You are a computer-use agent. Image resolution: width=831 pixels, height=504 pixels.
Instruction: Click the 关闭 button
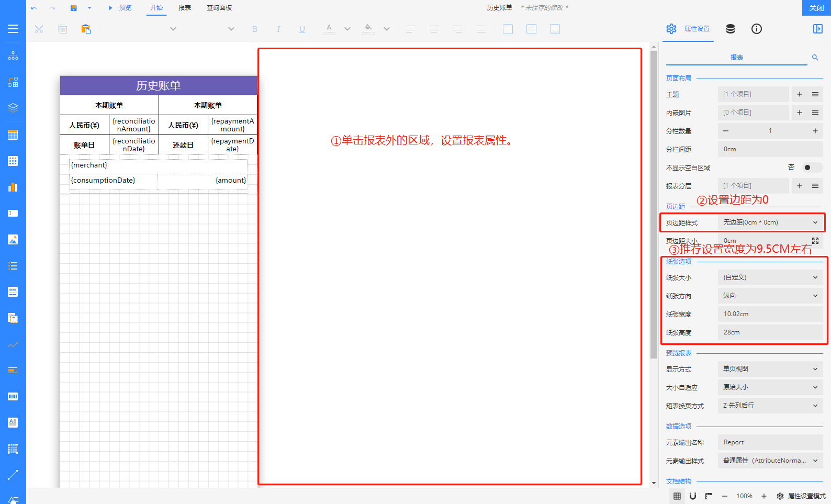816,8
